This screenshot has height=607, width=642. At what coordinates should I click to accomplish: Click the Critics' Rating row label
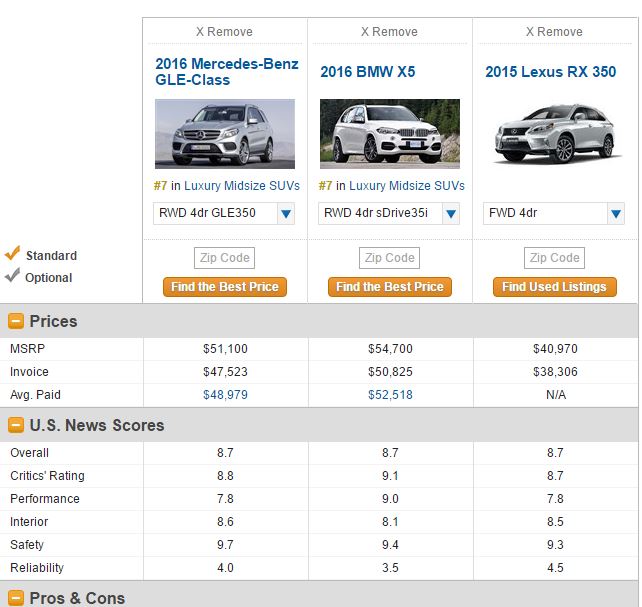click(x=47, y=476)
